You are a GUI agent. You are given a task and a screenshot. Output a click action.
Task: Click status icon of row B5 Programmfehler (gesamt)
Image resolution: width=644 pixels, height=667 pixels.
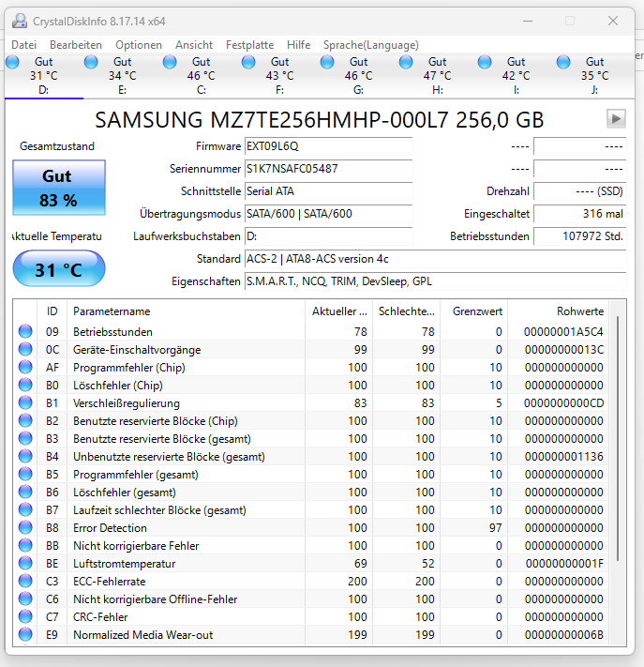[25, 475]
